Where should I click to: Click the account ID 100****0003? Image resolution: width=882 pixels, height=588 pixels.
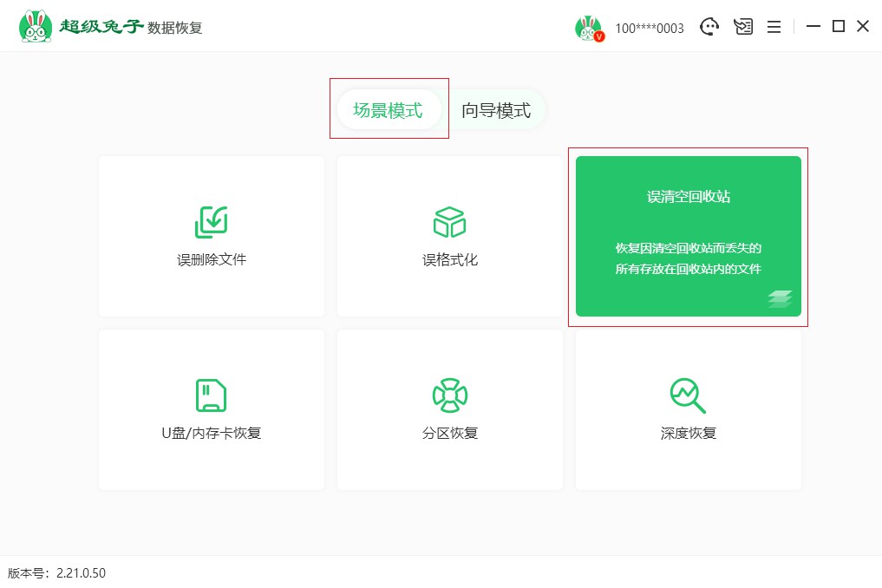[x=649, y=28]
